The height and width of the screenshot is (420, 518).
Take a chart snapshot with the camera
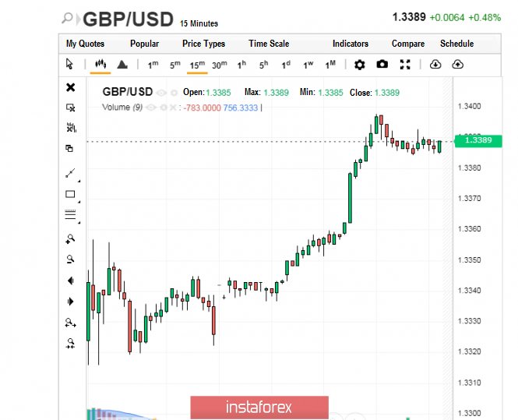coord(382,64)
